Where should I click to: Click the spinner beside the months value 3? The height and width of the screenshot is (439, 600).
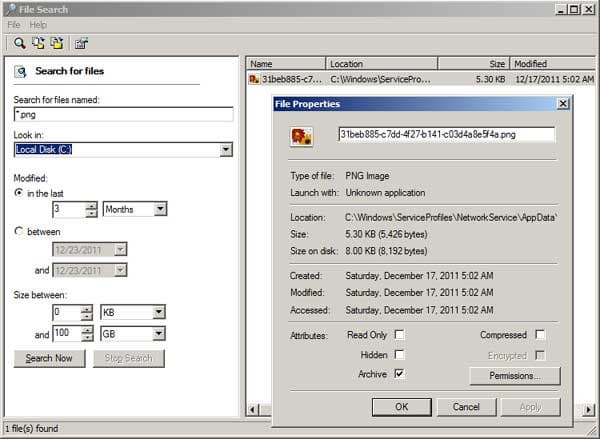pos(91,209)
